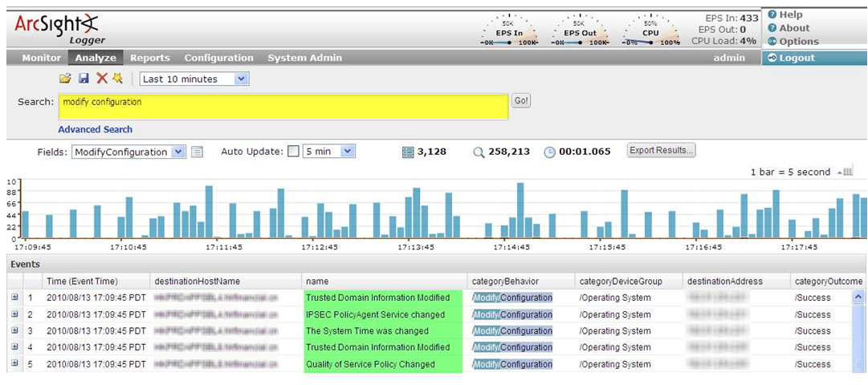868x385 pixels.
Task: Open the Advanced Search link
Action: coord(95,129)
